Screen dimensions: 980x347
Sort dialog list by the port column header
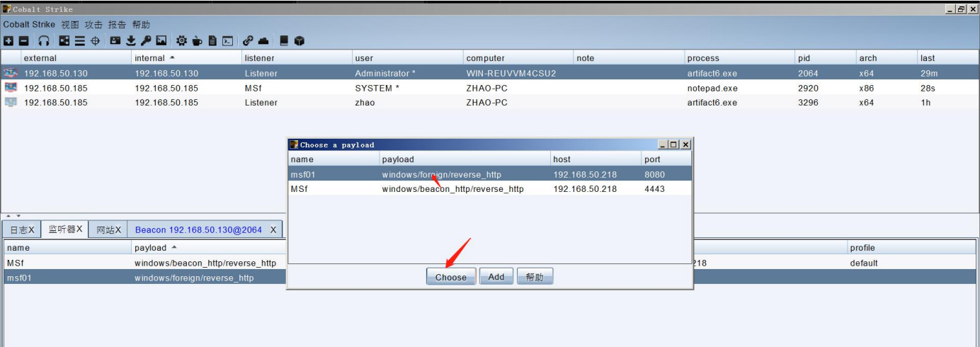pos(666,159)
